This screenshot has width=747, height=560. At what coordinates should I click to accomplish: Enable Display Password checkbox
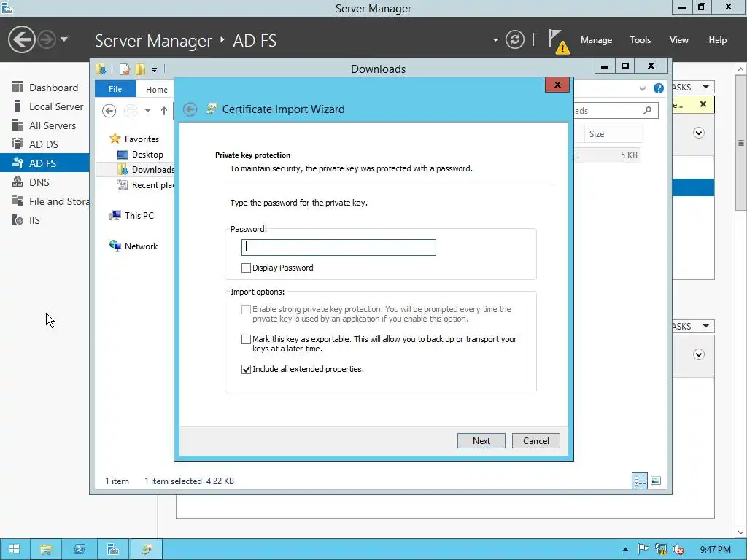(246, 268)
